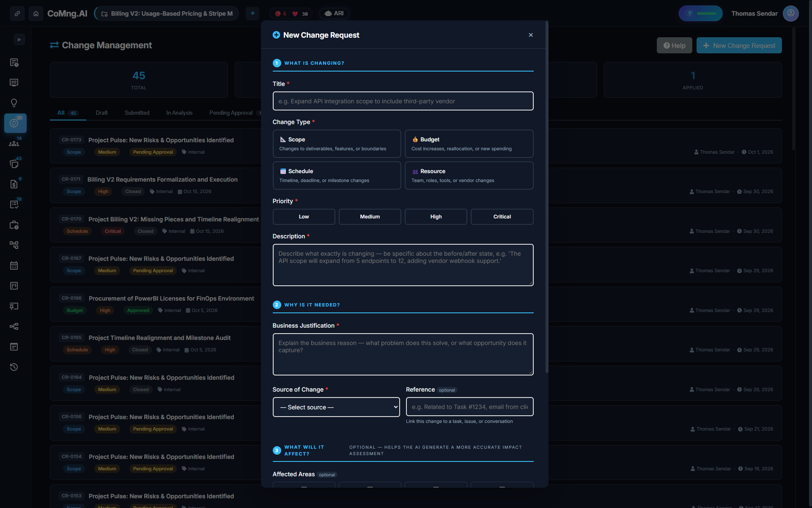
Task: Open the sidebar lightbulb ideas icon
Action: [14, 103]
